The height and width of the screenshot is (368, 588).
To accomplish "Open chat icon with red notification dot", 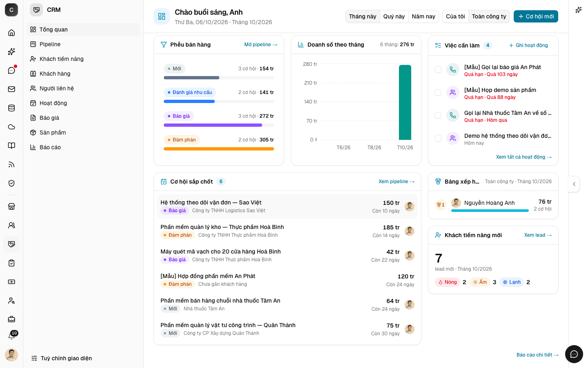I will pyautogui.click(x=11, y=70).
